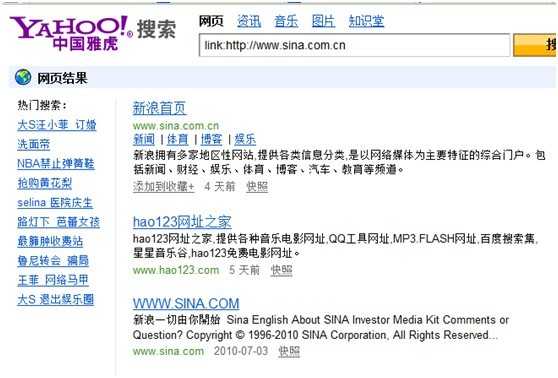
Task: Open the 新浪首页 result title
Action: pyautogui.click(x=159, y=108)
